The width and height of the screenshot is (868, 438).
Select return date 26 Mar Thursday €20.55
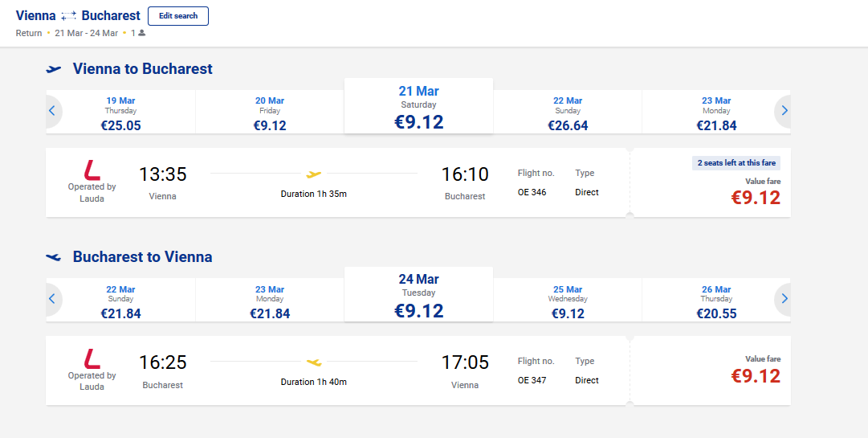point(716,301)
